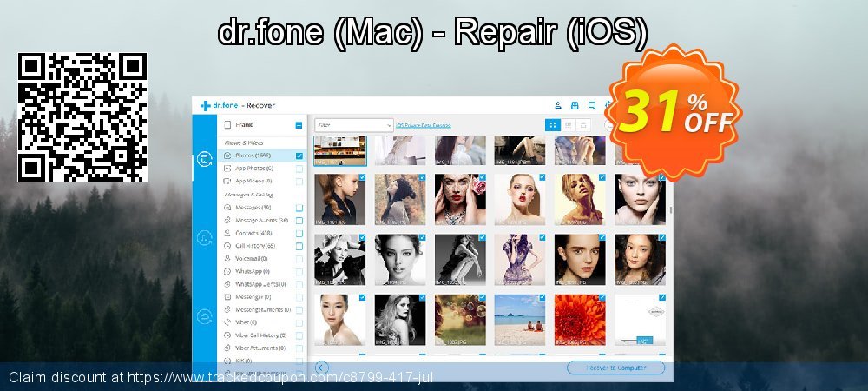Click the Contacts category icon
Viewport: 868px width, 391px height.
227,233
